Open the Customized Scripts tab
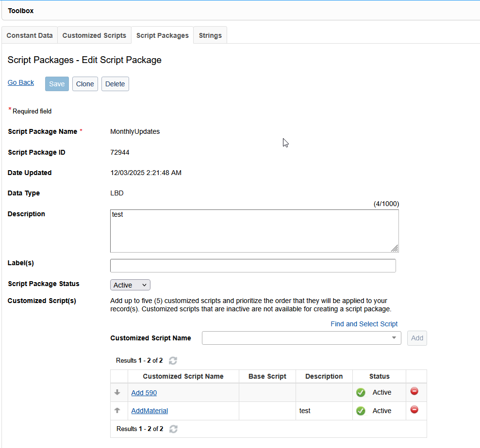The width and height of the screenshot is (480, 448). click(94, 35)
